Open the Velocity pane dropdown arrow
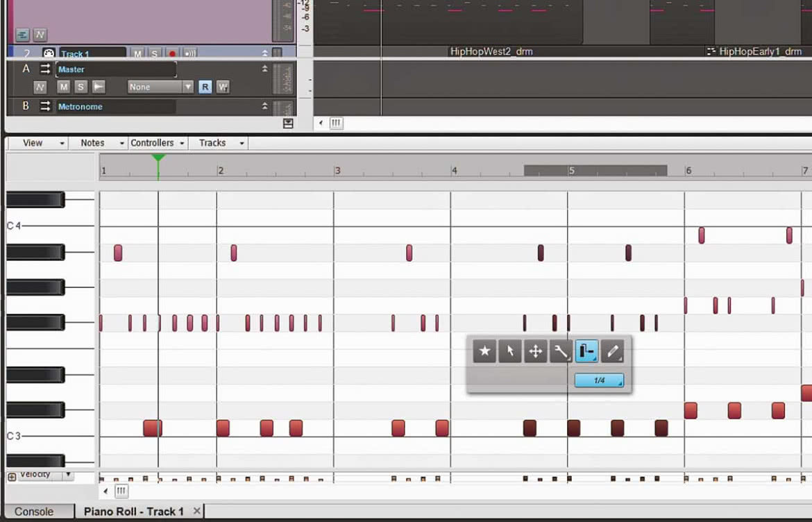 [x=68, y=474]
